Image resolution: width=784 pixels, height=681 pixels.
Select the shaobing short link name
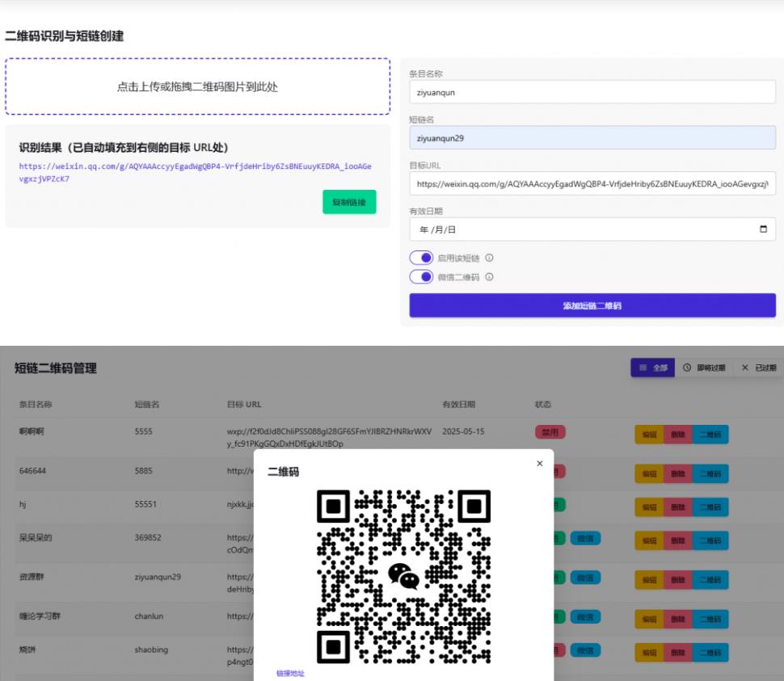tap(151, 649)
